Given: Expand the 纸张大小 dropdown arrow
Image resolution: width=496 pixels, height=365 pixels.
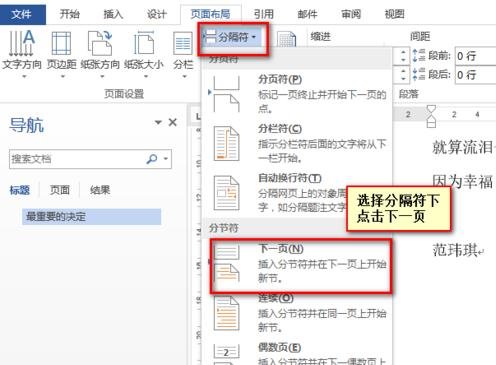Looking at the screenshot, I should pyautogui.click(x=146, y=77).
